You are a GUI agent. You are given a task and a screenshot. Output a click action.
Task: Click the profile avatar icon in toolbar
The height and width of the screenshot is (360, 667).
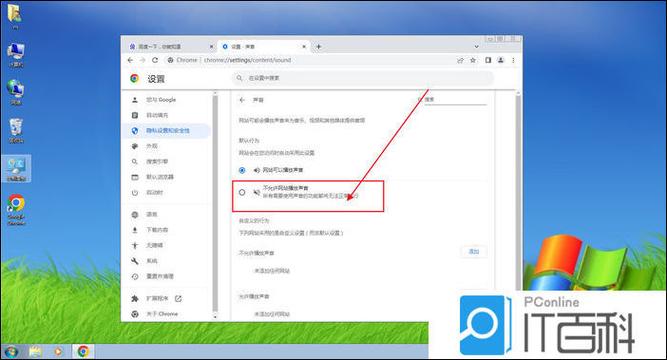501,60
